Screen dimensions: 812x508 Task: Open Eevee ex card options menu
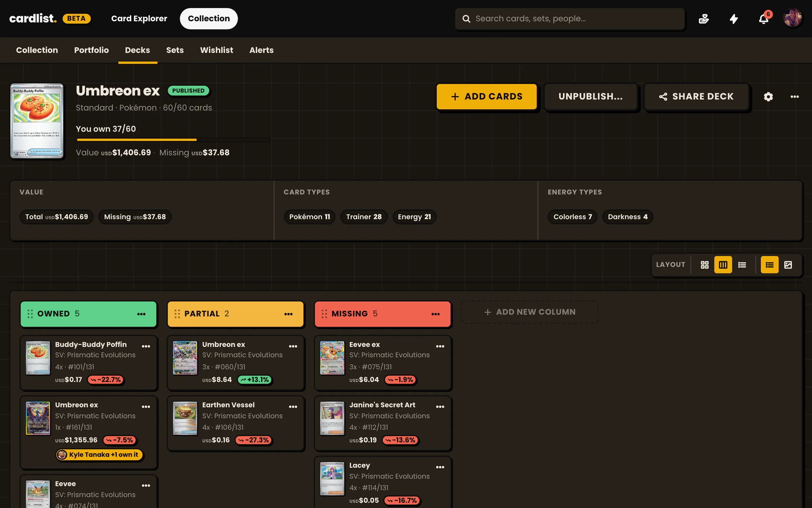440,346
